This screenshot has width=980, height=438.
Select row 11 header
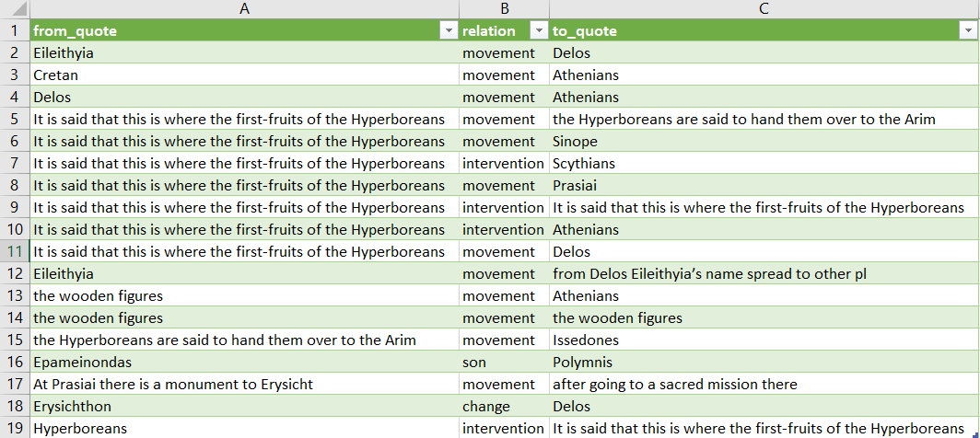click(15, 252)
